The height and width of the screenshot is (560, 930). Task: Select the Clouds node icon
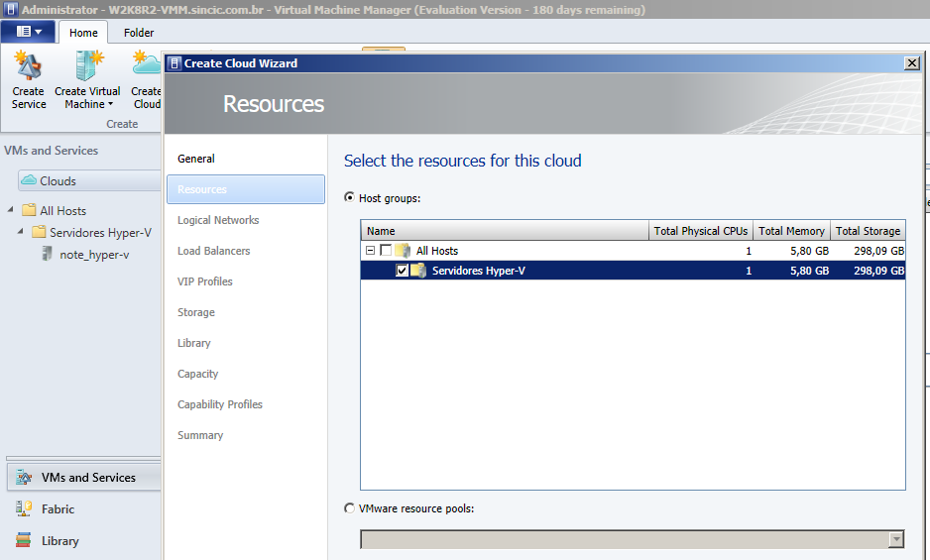(29, 179)
